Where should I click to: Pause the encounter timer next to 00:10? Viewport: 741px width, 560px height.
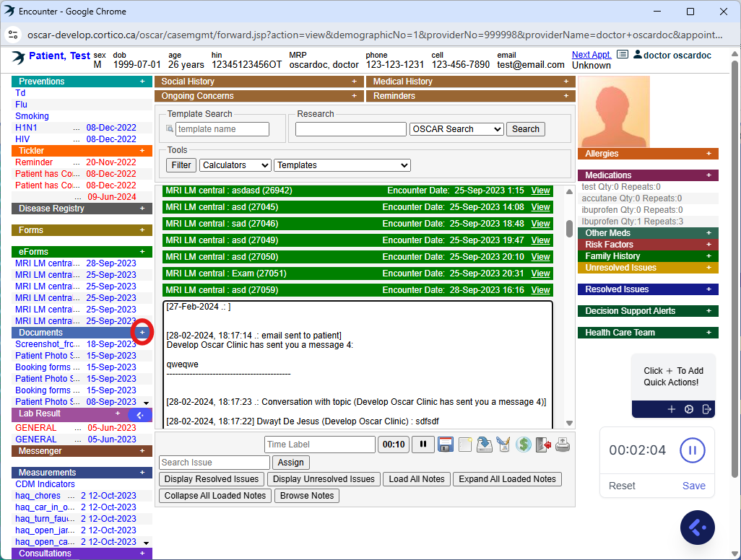[x=422, y=445]
